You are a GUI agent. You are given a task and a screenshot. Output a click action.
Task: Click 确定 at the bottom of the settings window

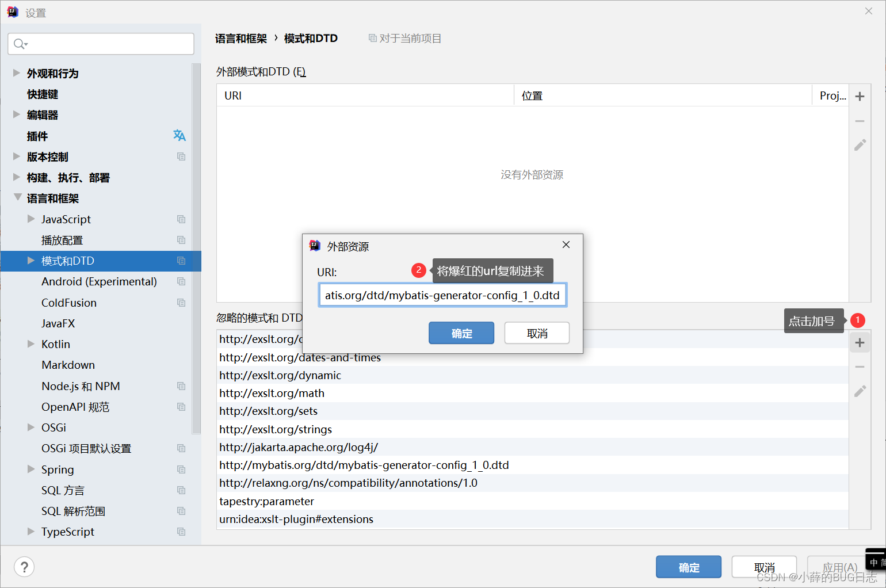pos(689,567)
